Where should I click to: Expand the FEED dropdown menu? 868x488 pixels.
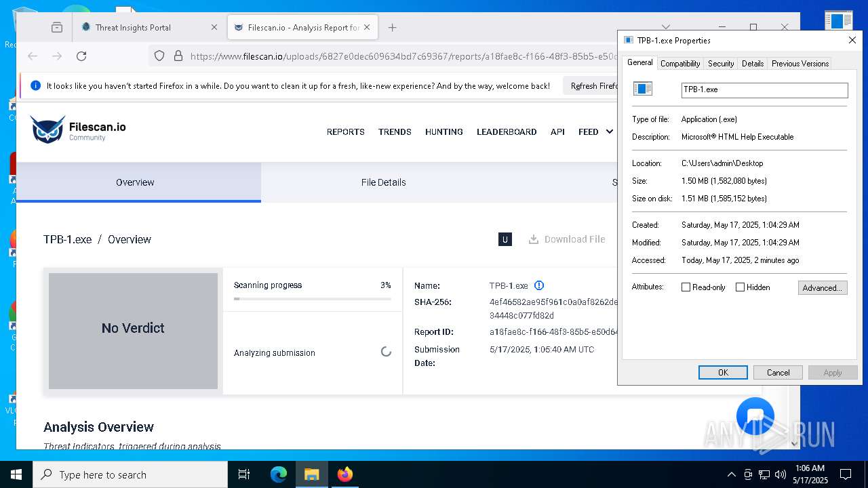(x=596, y=132)
